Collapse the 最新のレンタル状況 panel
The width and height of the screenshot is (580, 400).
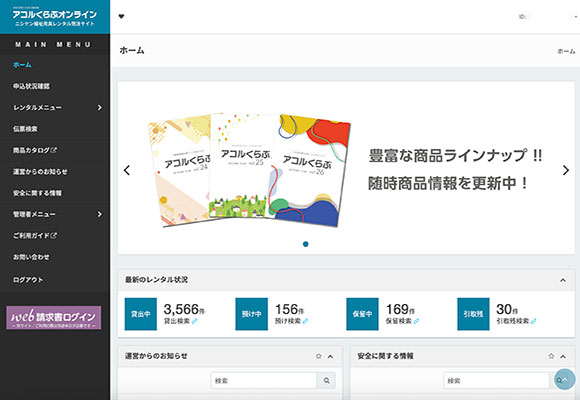coord(563,280)
